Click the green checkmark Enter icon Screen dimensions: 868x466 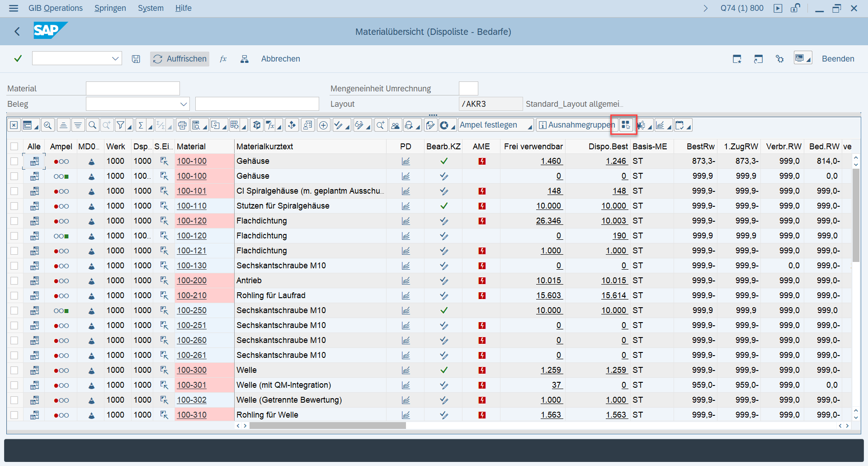tap(18, 59)
